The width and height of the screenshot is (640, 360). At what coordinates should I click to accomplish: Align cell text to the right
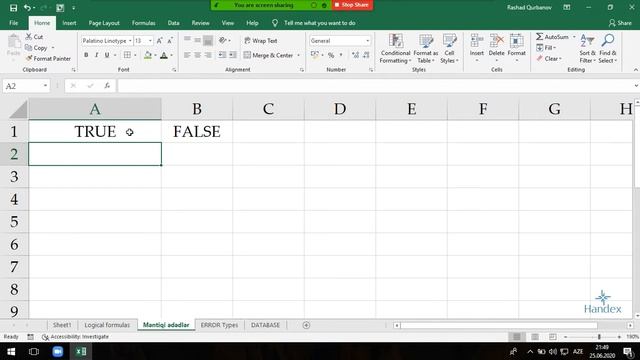208,55
